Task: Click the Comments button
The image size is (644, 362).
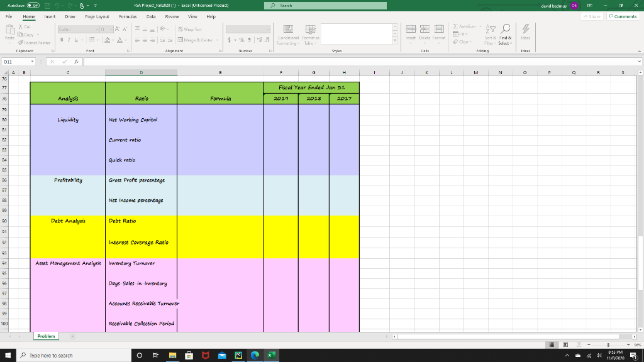Action: (x=623, y=17)
